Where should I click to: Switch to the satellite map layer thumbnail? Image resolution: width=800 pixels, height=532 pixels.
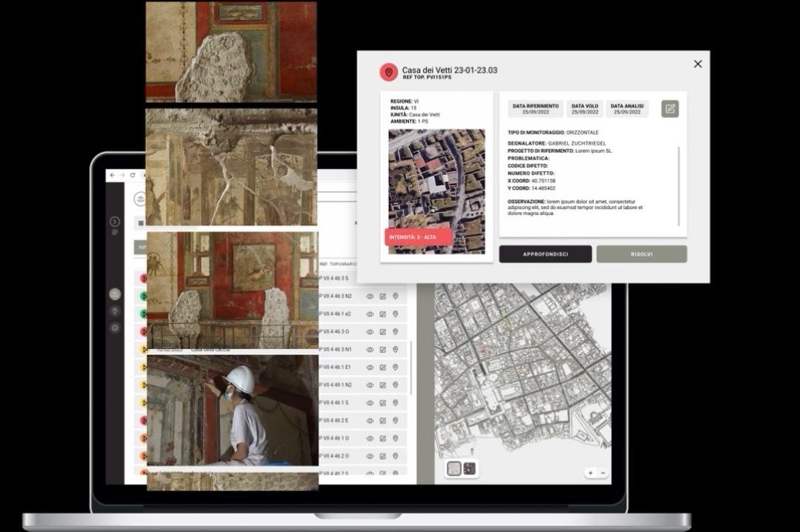point(470,468)
